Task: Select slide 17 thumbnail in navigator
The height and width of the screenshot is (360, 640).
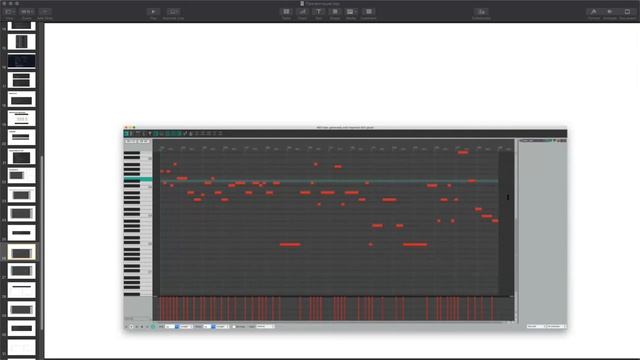Action: [x=21, y=80]
